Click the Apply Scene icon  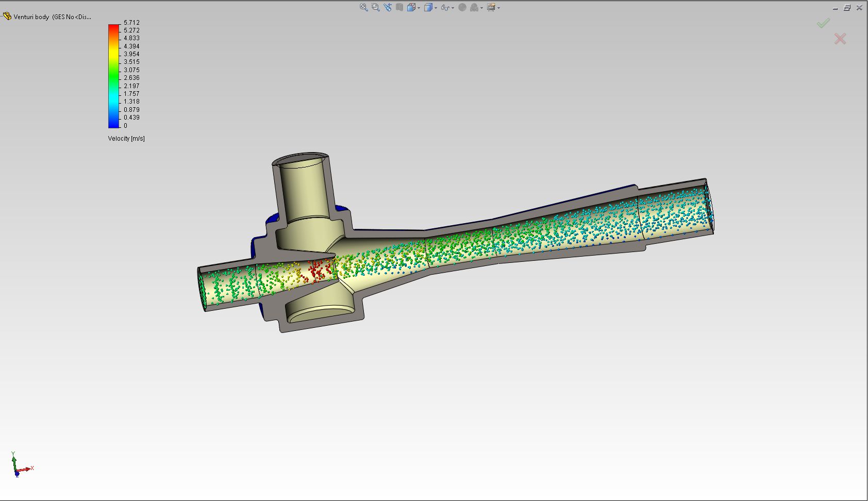click(x=474, y=7)
